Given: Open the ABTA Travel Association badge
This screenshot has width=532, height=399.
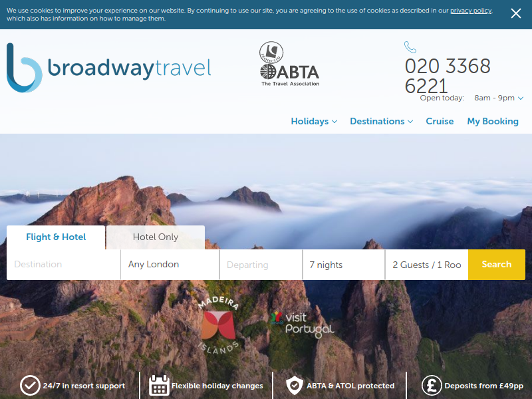Looking at the screenshot, I should click(289, 64).
